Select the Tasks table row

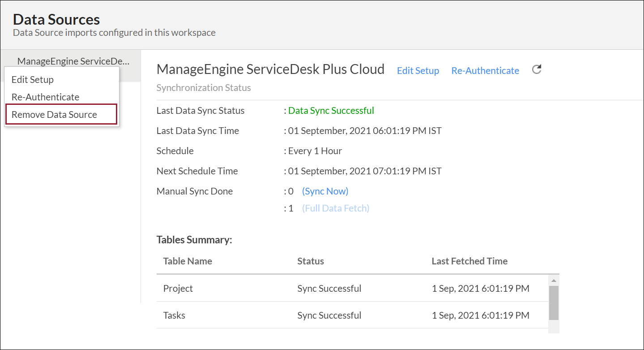(x=174, y=315)
